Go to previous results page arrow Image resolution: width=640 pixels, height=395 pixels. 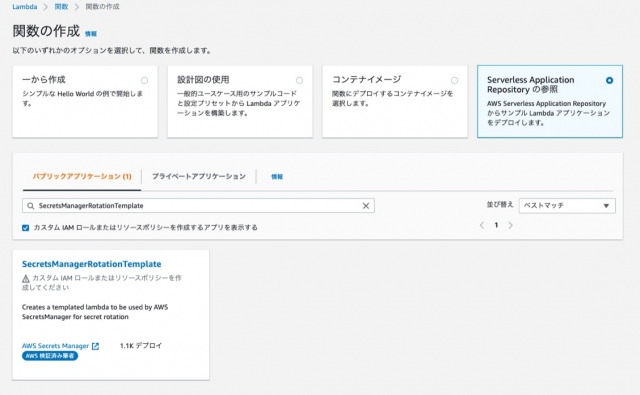click(x=482, y=225)
